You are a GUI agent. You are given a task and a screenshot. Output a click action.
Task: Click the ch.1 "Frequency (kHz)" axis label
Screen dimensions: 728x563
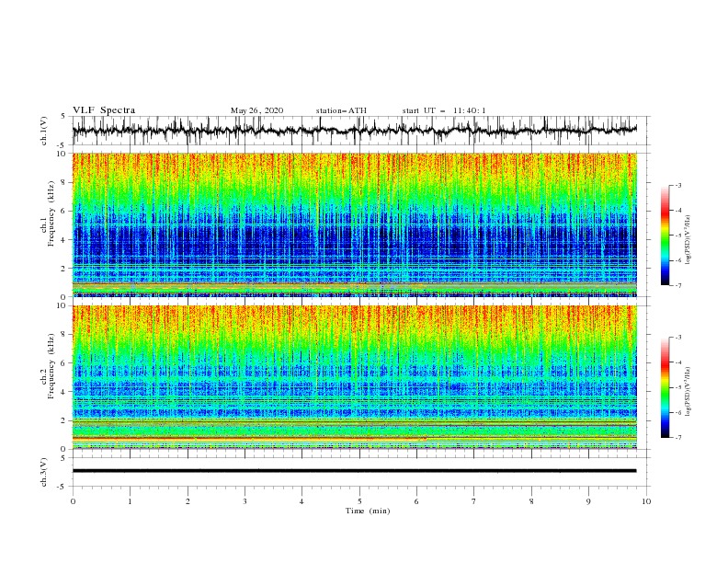click(x=51, y=213)
